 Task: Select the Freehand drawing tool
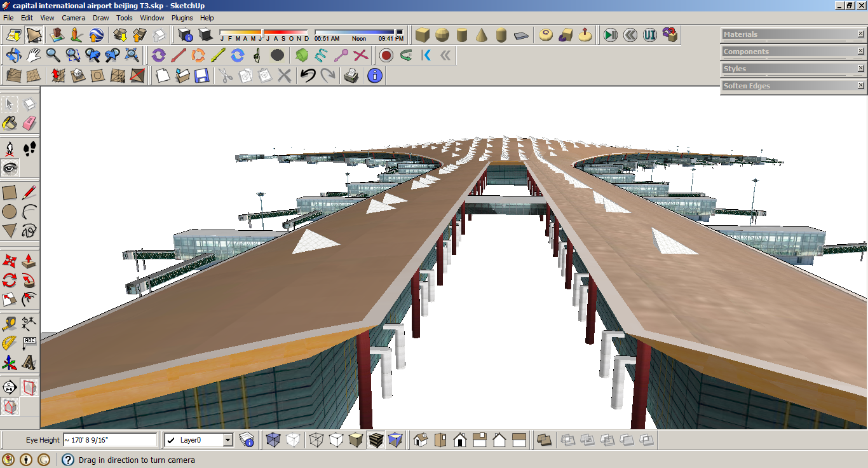[x=29, y=231]
